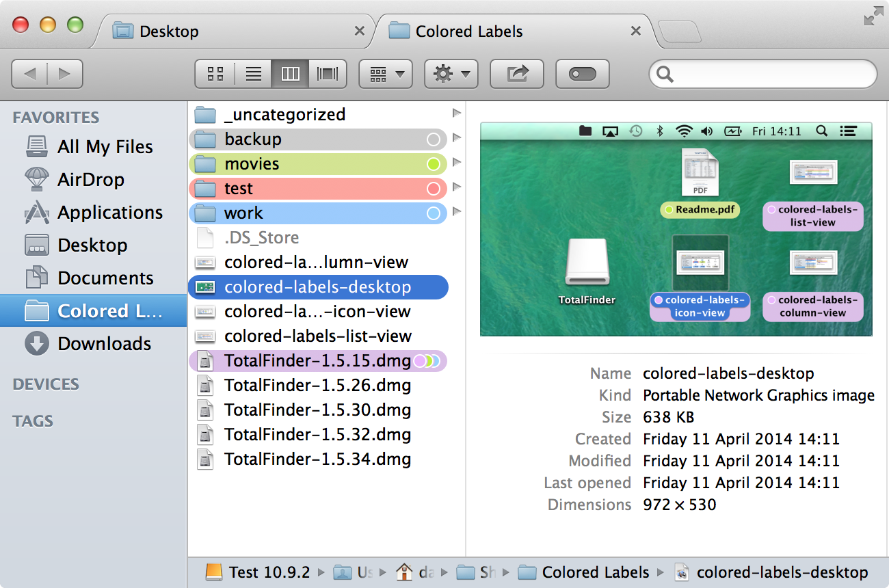Click the back navigation arrow

[31, 74]
